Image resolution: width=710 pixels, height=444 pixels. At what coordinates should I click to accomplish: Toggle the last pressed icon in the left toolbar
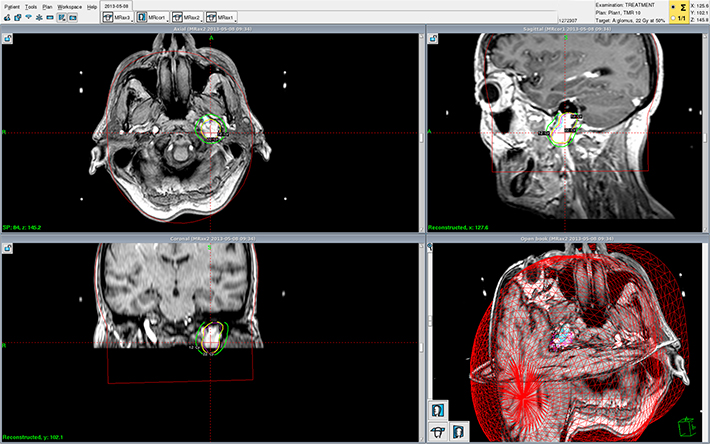[x=72, y=18]
